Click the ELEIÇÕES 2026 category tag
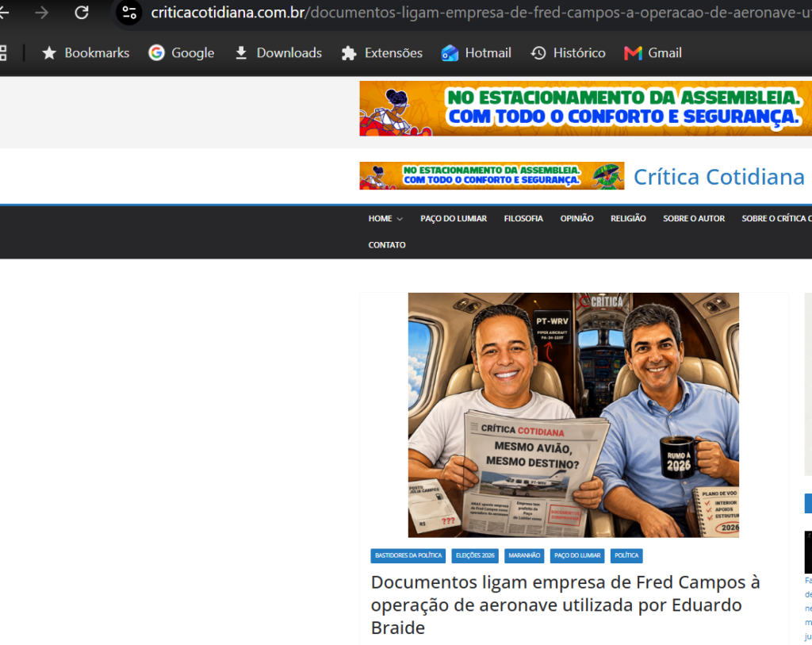 (x=475, y=555)
